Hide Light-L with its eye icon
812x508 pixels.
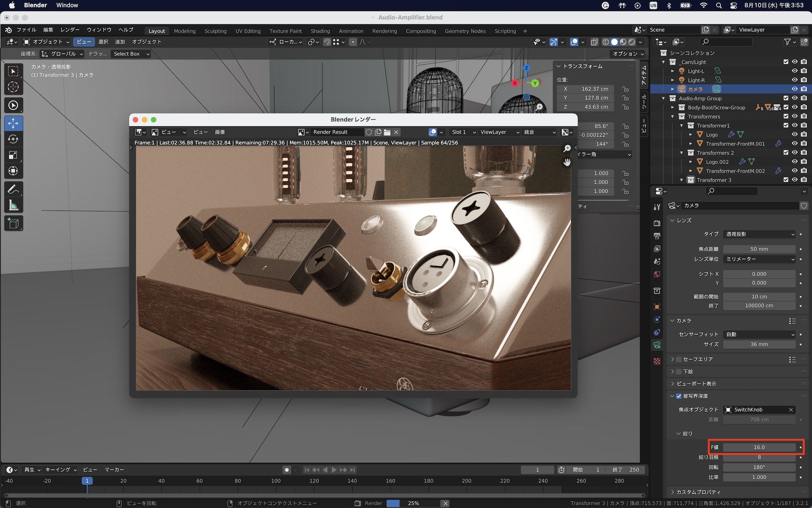pyautogui.click(x=795, y=71)
